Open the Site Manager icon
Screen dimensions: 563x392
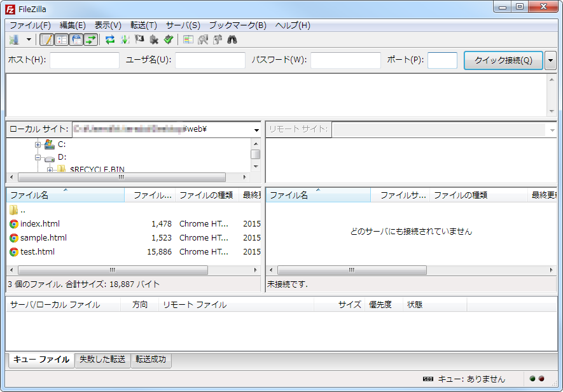tap(15, 39)
